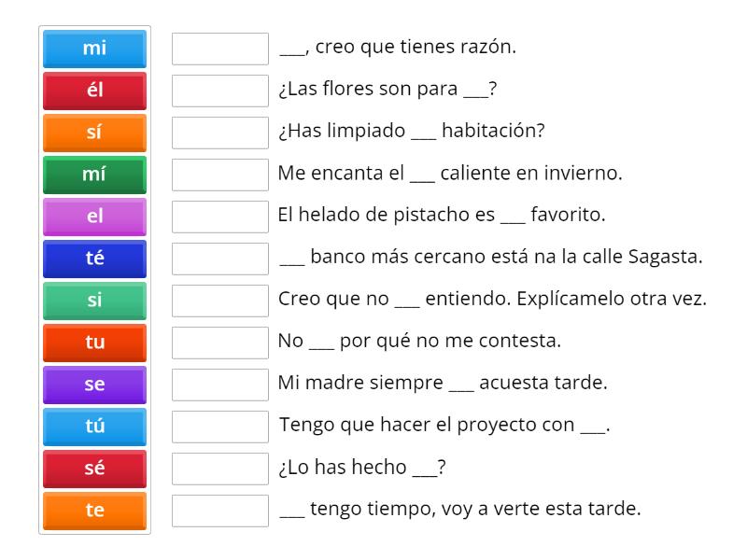Click the red-orange 'tu' tile
This screenshot has height=560, width=747.
94,343
